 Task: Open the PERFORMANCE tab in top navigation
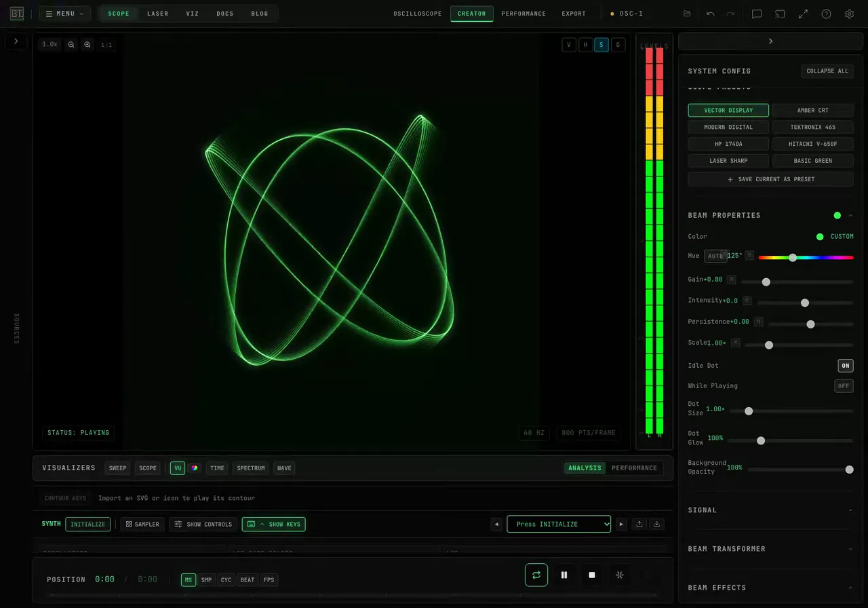(x=524, y=14)
